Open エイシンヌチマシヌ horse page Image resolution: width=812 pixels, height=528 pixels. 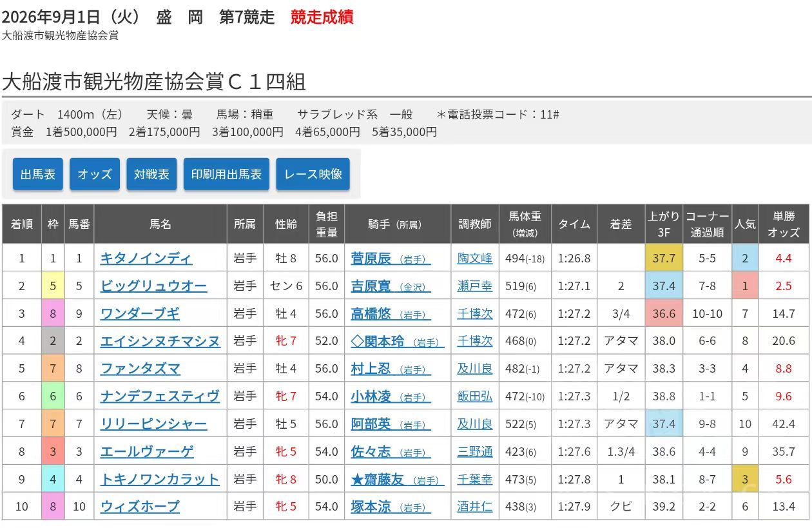click(160, 341)
